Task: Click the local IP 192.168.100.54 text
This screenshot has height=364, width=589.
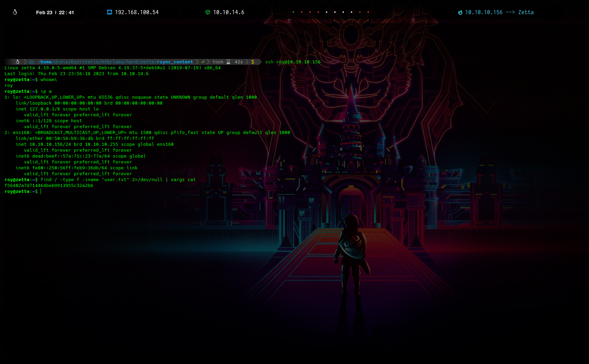Action: pyautogui.click(x=137, y=12)
